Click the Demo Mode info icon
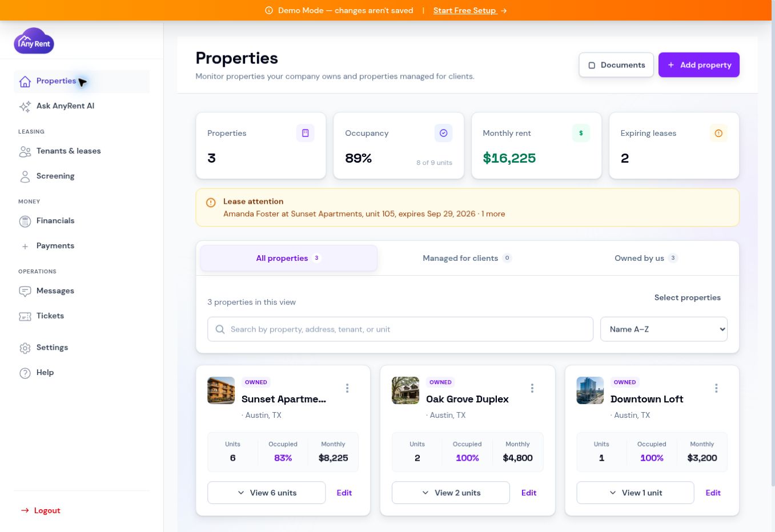 pyautogui.click(x=269, y=10)
